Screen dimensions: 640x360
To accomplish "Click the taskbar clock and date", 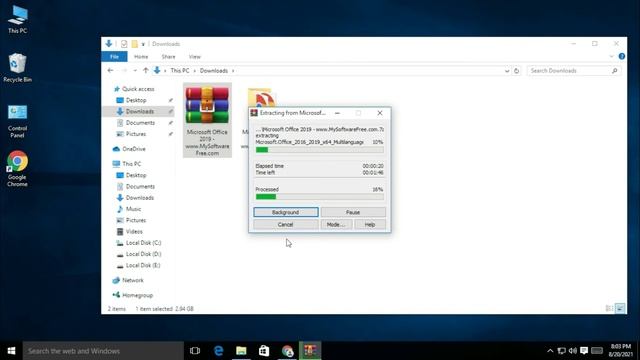I will [620, 351].
